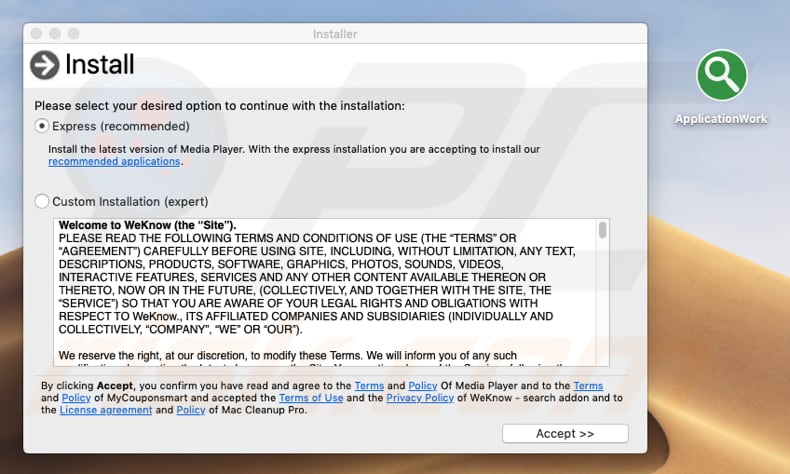
Task: Open Mac Cleanup Pro License agreement link
Action: pyautogui.click(x=106, y=410)
